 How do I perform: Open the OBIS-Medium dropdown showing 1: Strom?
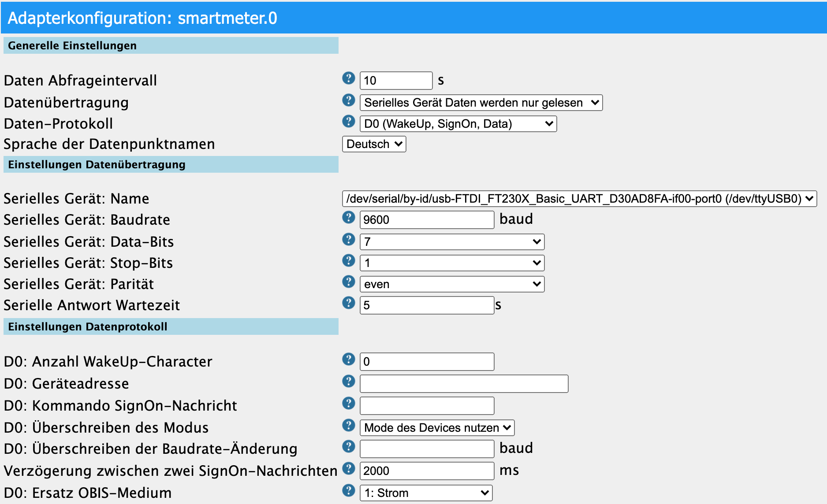pyautogui.click(x=426, y=493)
